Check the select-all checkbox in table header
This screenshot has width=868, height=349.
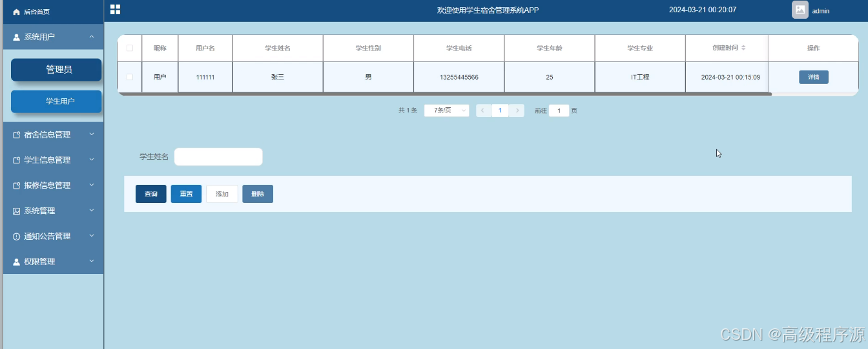pos(130,48)
